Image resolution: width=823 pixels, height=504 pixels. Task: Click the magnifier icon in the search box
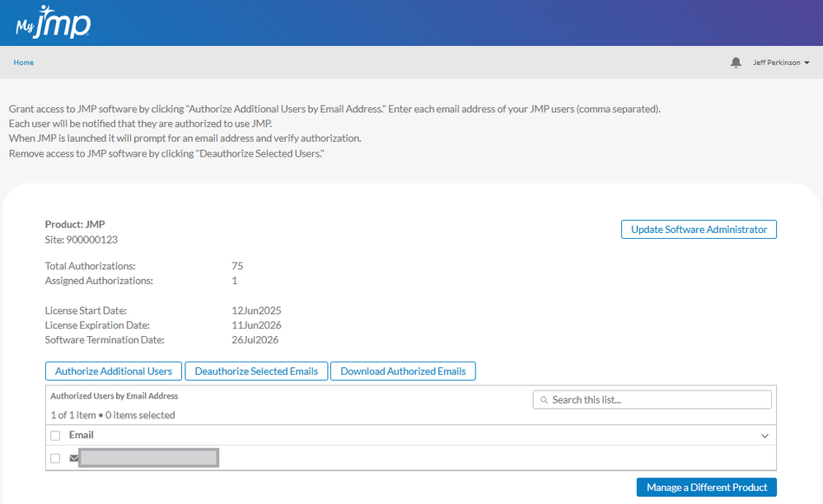(545, 399)
